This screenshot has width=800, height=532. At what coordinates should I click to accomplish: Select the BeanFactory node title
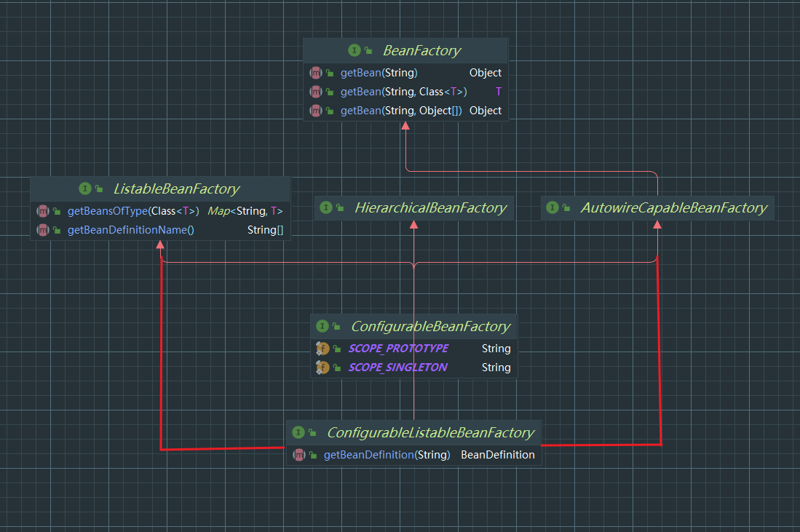point(421,51)
